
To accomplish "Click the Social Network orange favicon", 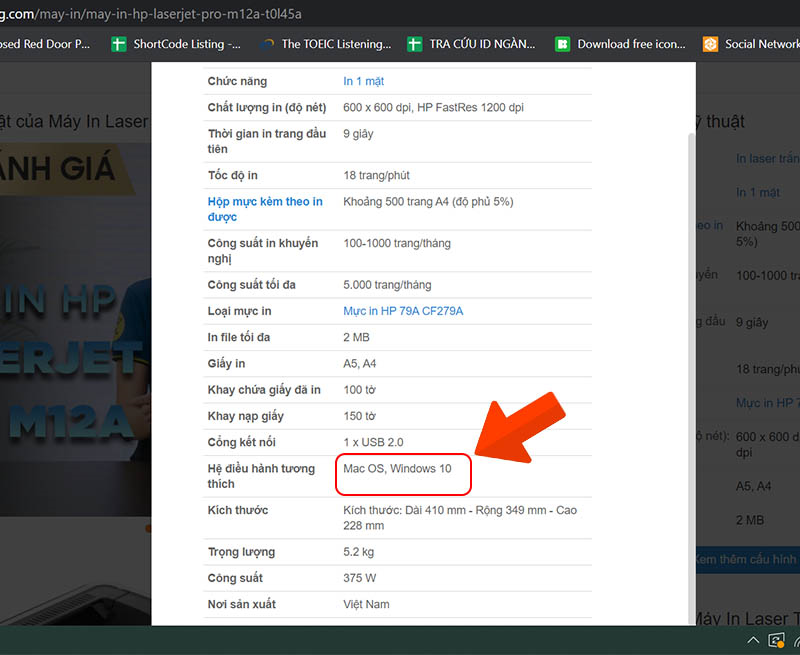I will (x=710, y=44).
